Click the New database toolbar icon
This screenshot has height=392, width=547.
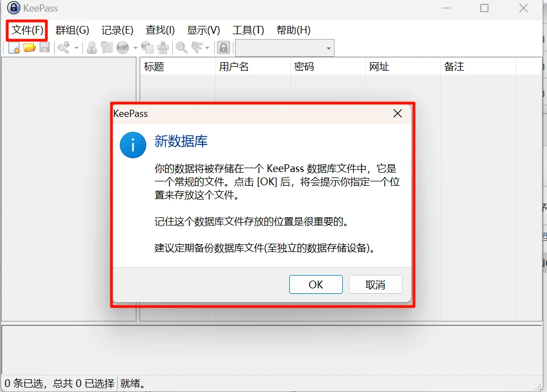click(x=14, y=47)
